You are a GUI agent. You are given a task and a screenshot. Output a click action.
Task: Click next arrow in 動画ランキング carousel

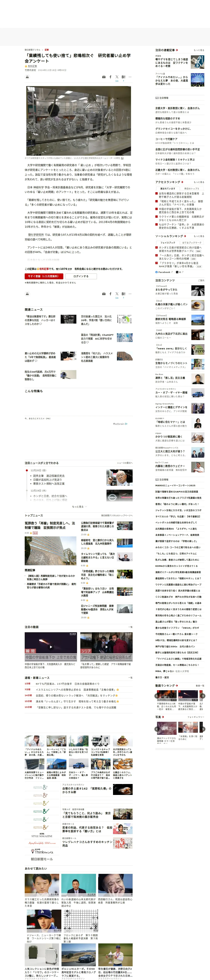203,696
